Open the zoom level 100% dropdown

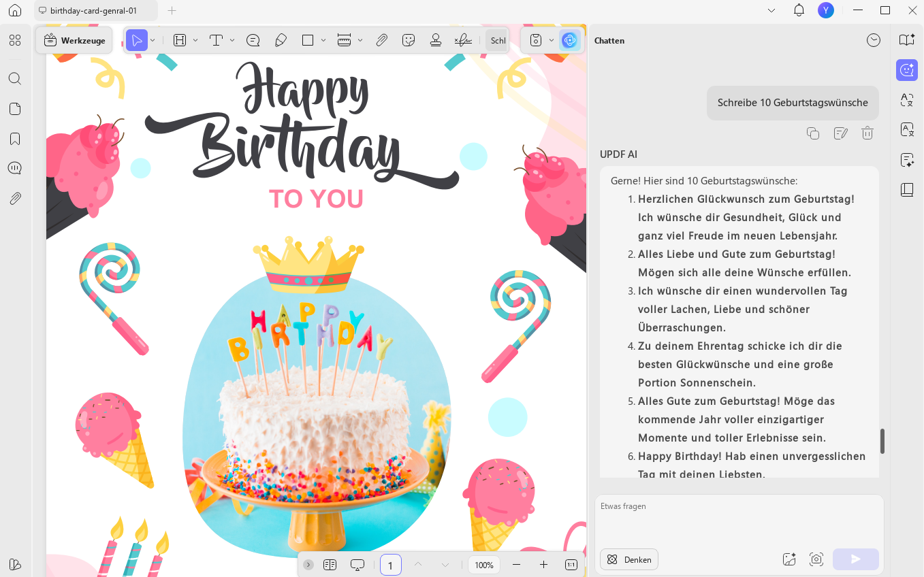tap(484, 565)
